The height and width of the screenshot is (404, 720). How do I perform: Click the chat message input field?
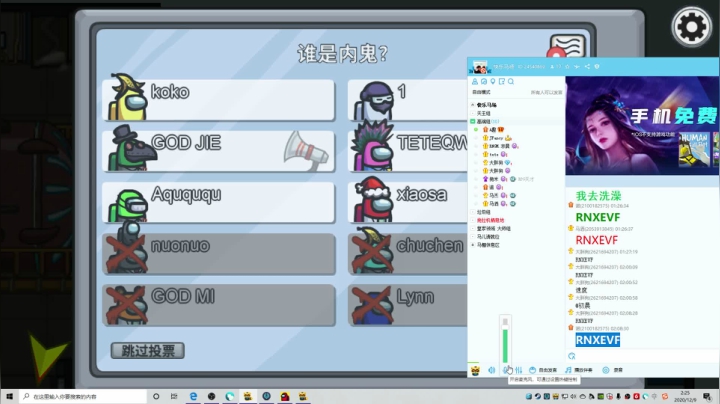tap(647, 356)
